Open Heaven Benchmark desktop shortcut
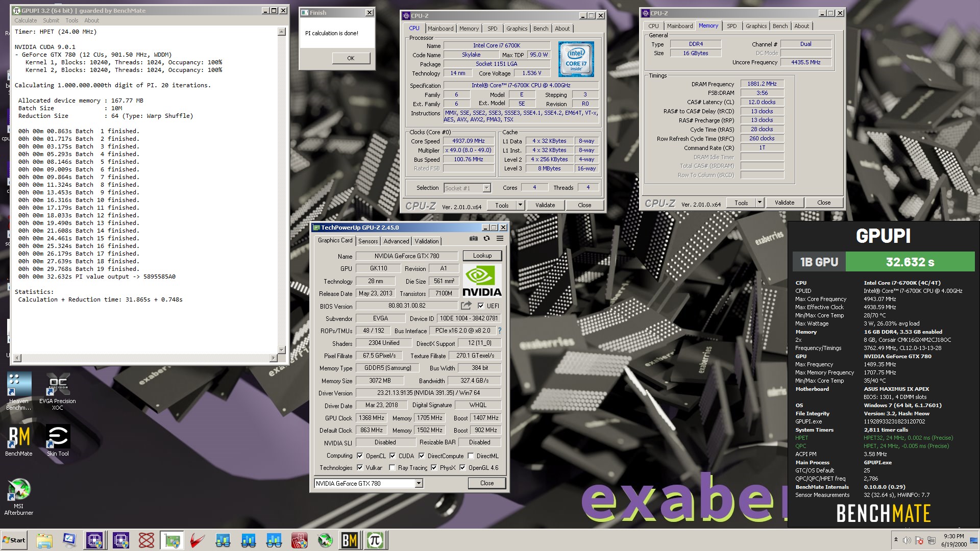 pos(19,392)
